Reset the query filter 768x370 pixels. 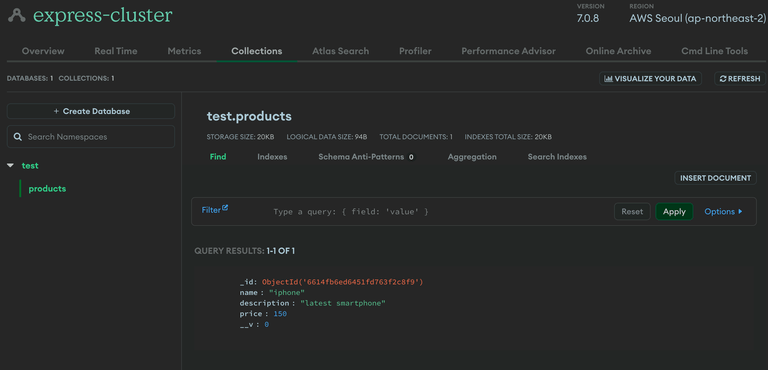pos(632,212)
